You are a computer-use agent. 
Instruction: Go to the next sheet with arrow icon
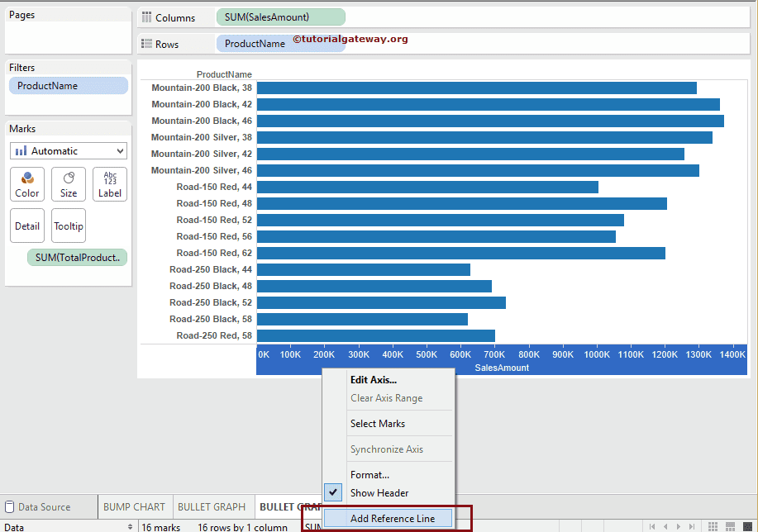click(678, 526)
